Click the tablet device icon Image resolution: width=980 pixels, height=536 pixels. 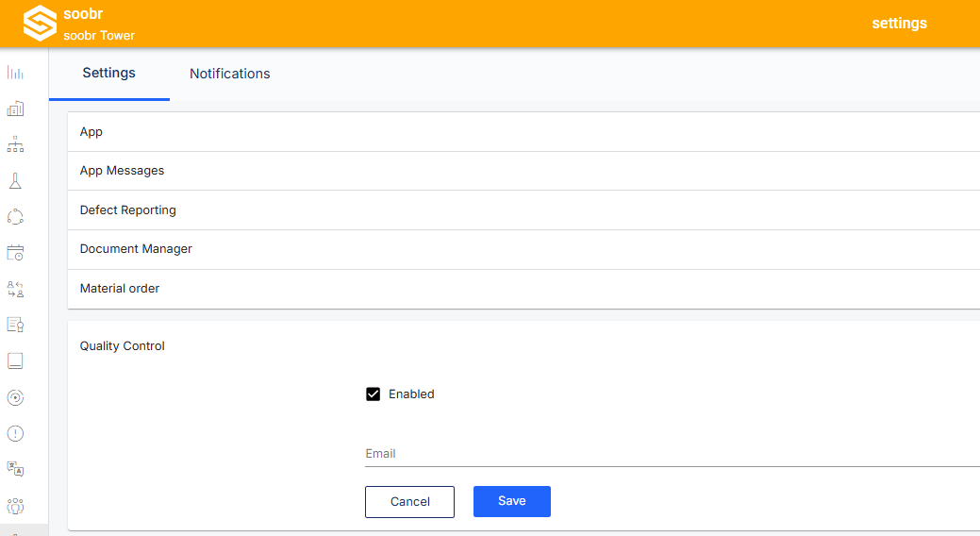pos(16,361)
